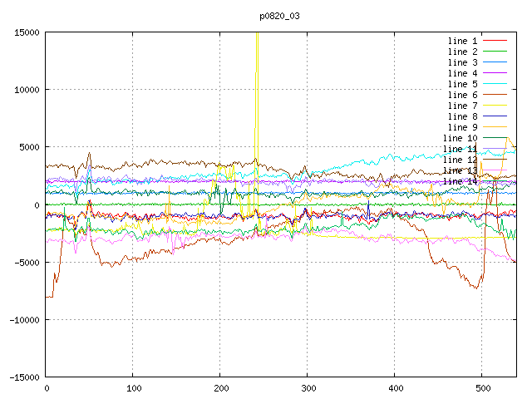This screenshot has height=399, width=532.
Task: Click the cyan sample swatch beside line 5
Action: (x=495, y=84)
